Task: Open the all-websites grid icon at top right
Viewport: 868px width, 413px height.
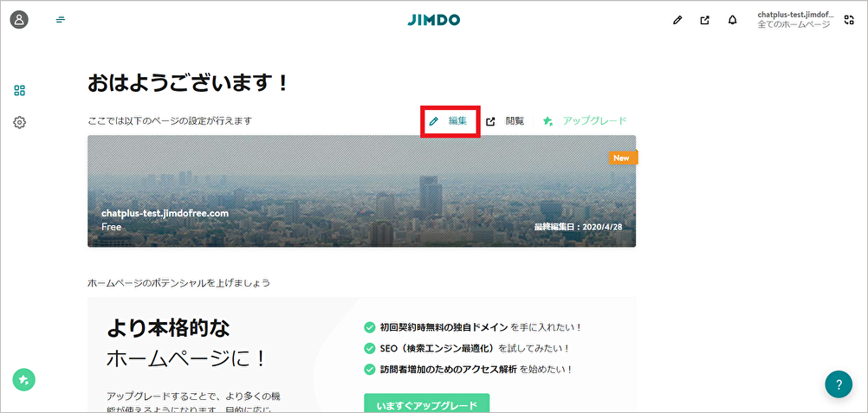Action: coord(849,21)
